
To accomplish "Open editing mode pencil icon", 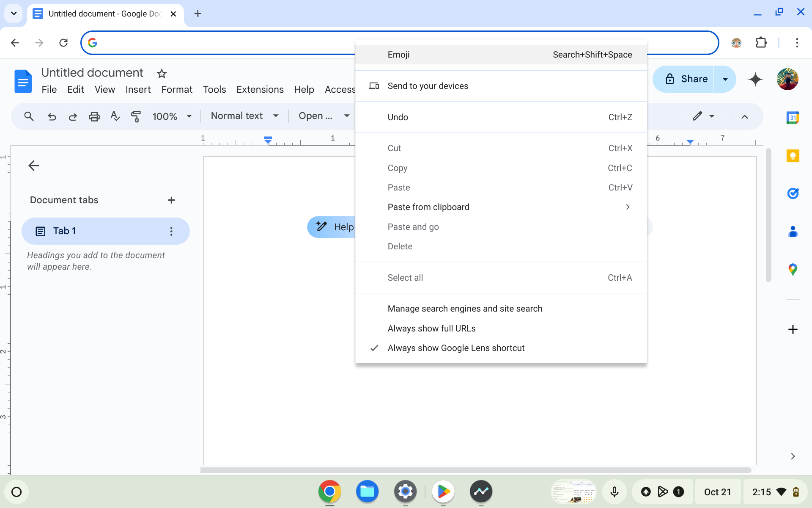I will tap(697, 116).
